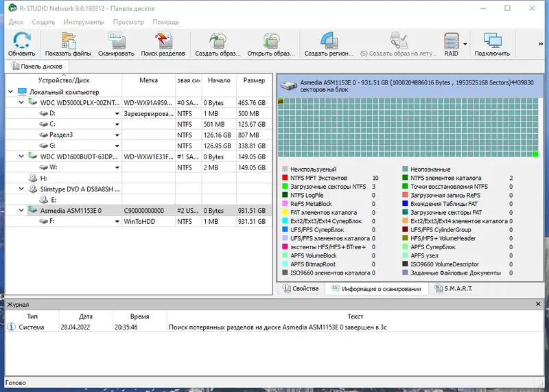Collapse Slimtype DVD tree node
Screen dimensions: 549x392
coord(21,189)
